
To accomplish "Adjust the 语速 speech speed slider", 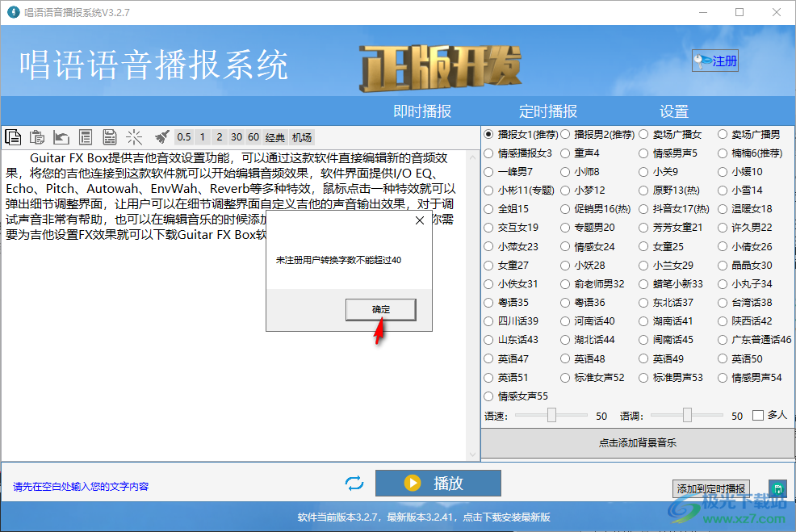I will [x=551, y=415].
